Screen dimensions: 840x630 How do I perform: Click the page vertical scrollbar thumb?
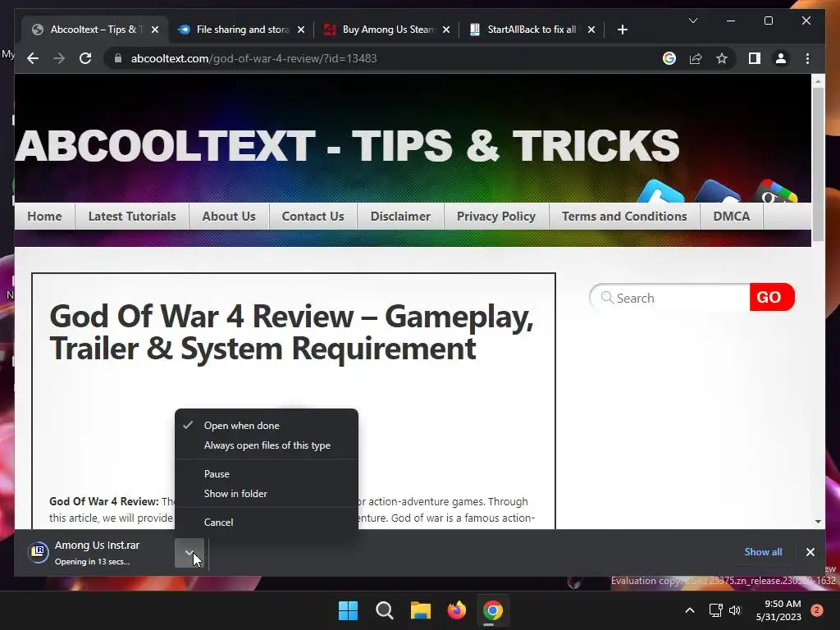click(x=818, y=163)
